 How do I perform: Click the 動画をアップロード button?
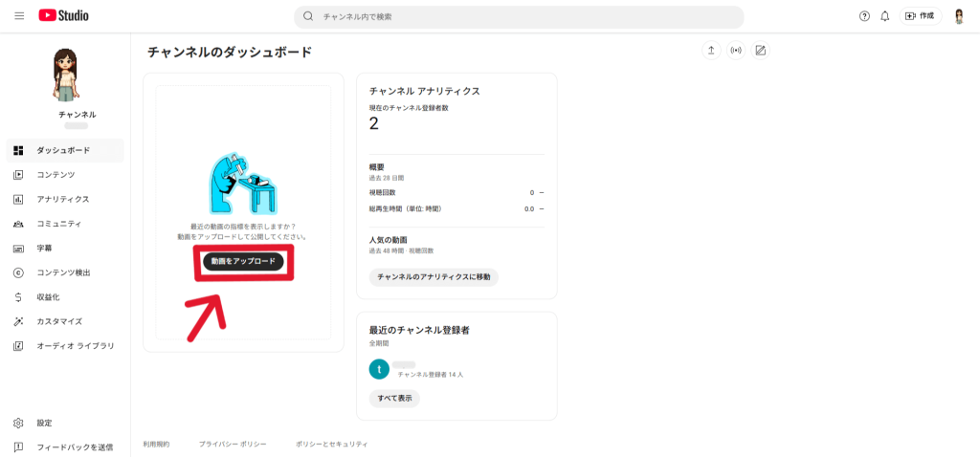(243, 261)
